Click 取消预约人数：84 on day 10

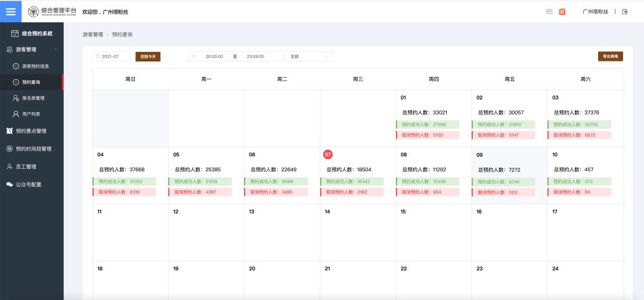(x=579, y=192)
